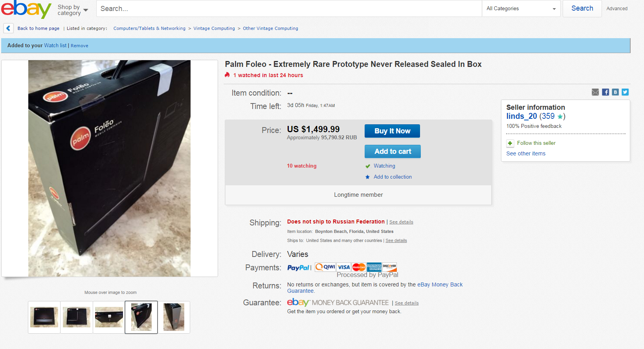This screenshot has width=644, height=349.
Task: Click the Add to cart button
Action: coord(393,151)
